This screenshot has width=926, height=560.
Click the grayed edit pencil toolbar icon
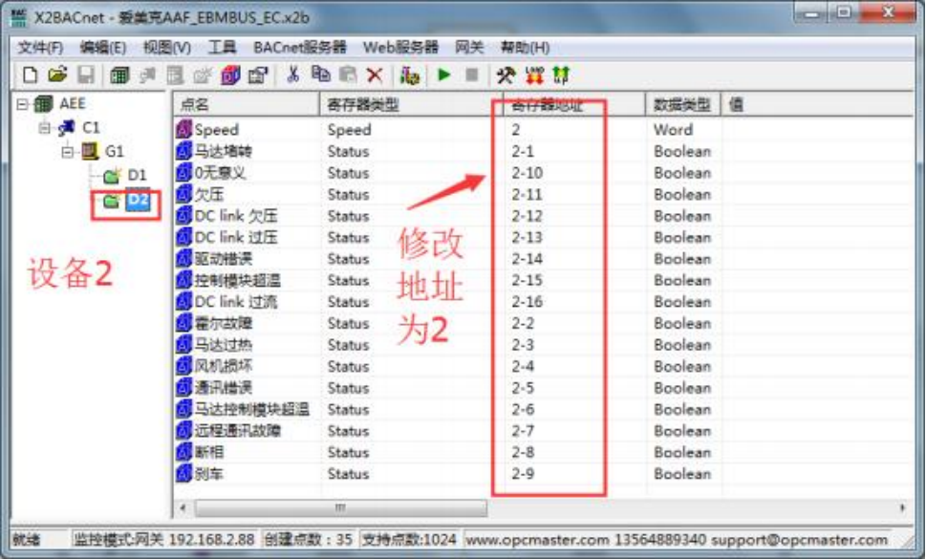203,75
